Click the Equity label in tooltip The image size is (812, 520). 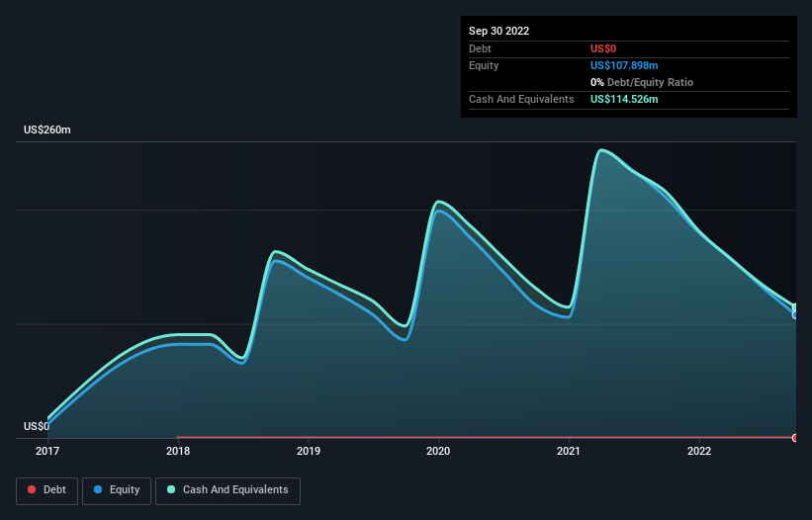click(484, 65)
